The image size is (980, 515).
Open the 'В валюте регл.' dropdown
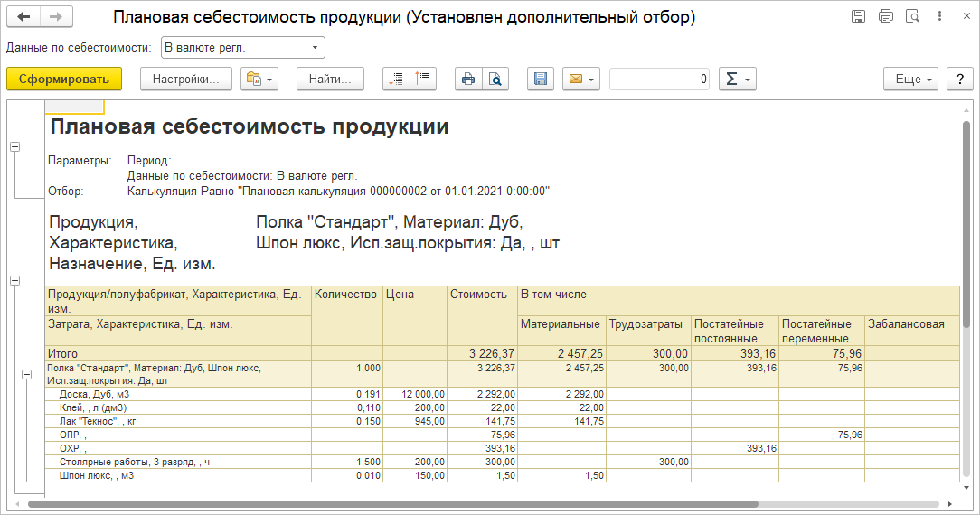(315, 48)
